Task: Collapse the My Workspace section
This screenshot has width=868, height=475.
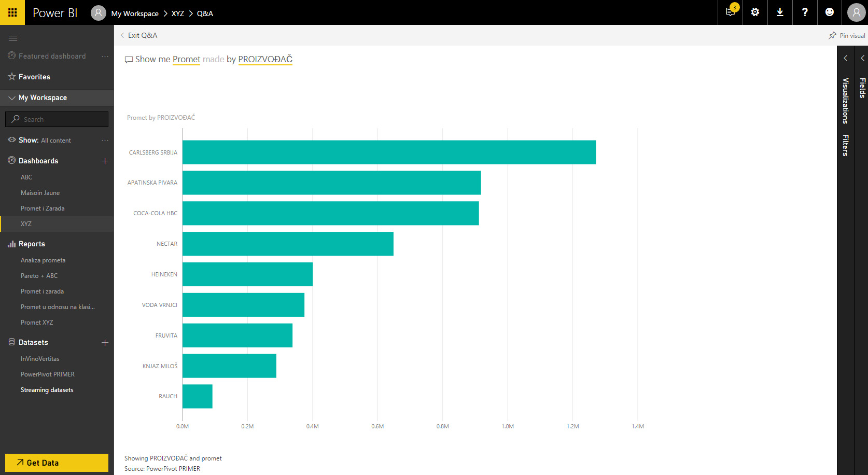Action: pyautogui.click(x=12, y=97)
